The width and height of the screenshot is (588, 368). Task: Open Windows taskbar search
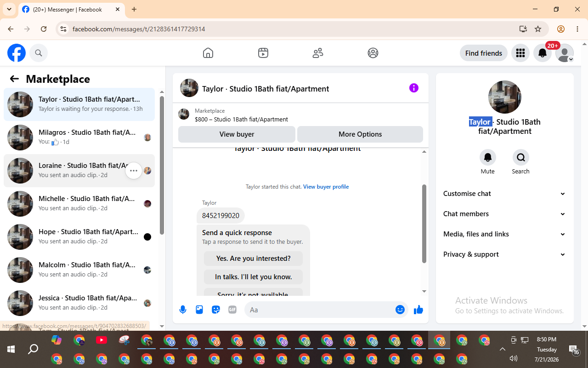[x=33, y=349]
